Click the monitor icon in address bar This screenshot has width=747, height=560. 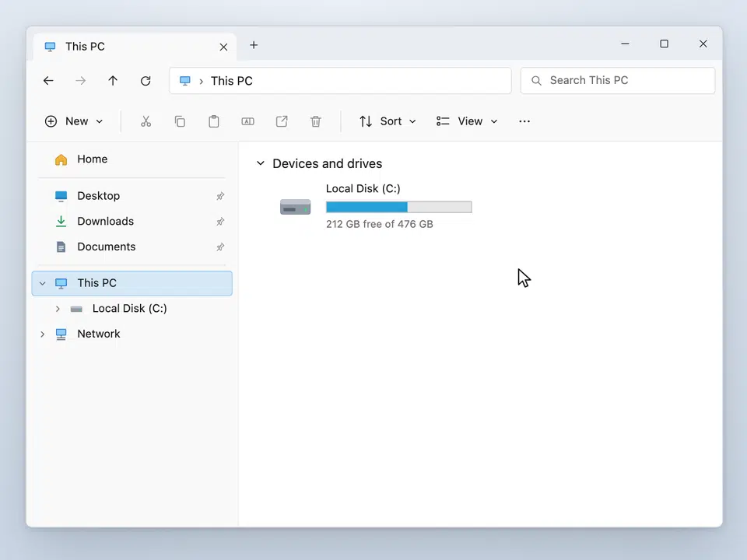coord(185,80)
